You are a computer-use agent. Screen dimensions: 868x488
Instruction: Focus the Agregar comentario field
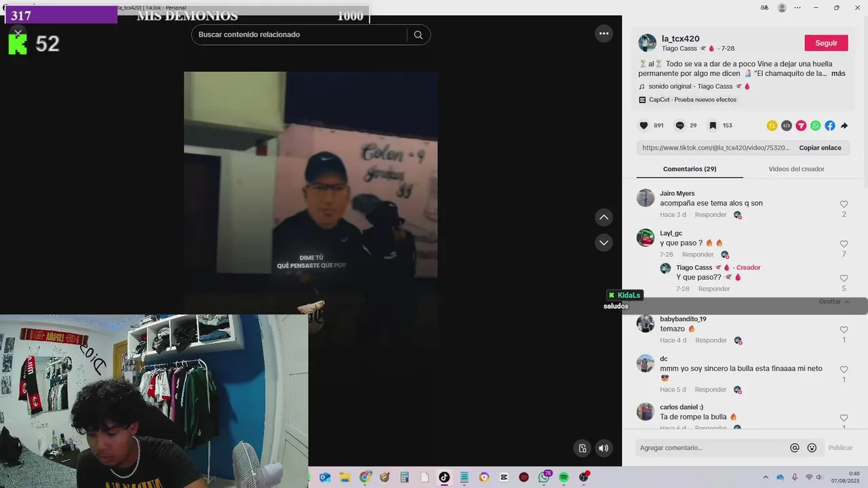(712, 448)
